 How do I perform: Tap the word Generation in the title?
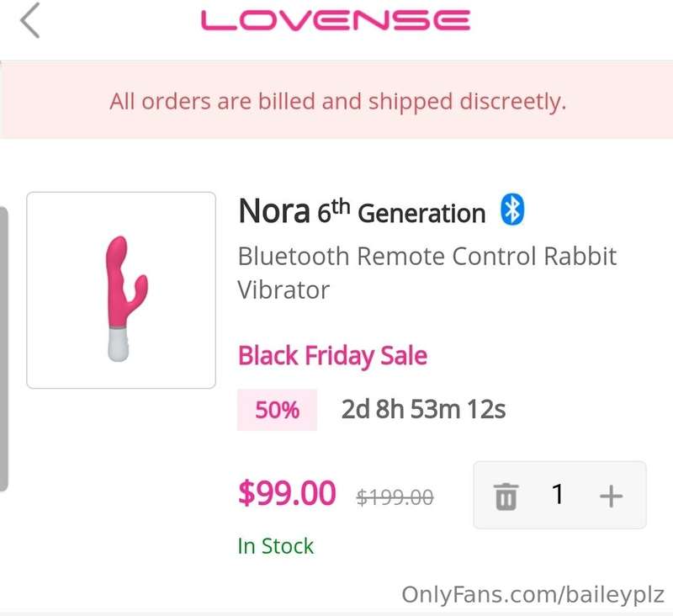coord(421,214)
